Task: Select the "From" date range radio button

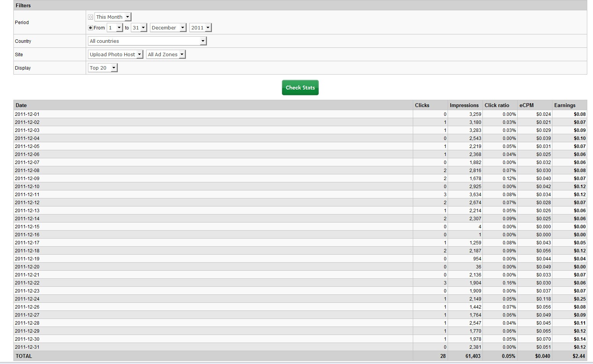Action: click(x=91, y=28)
